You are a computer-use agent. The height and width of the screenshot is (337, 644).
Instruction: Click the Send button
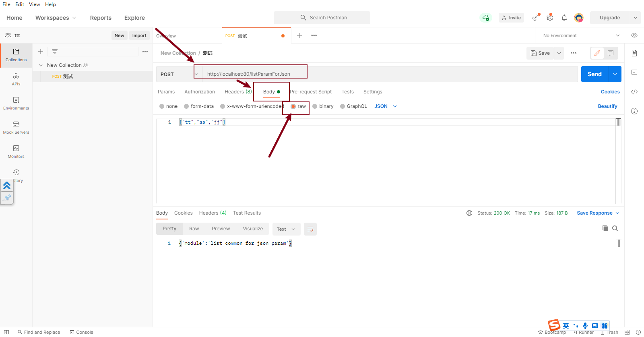595,74
